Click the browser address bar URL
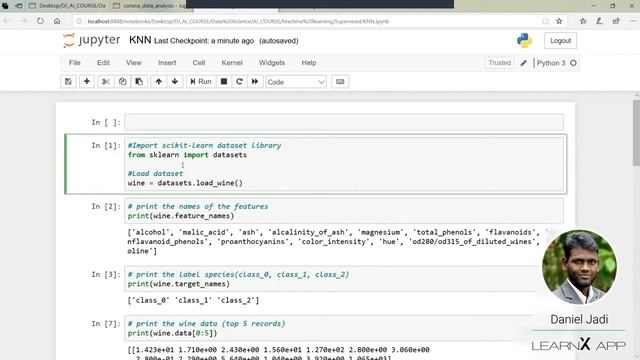The image size is (640, 360). click(238, 21)
